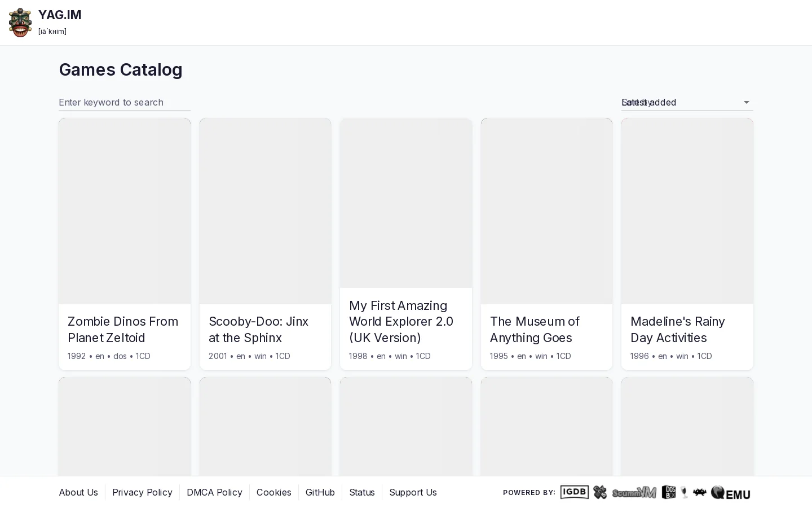Click title My First Amazing World Explorer 2.0
This screenshot has width=812, height=508.
coord(401,322)
